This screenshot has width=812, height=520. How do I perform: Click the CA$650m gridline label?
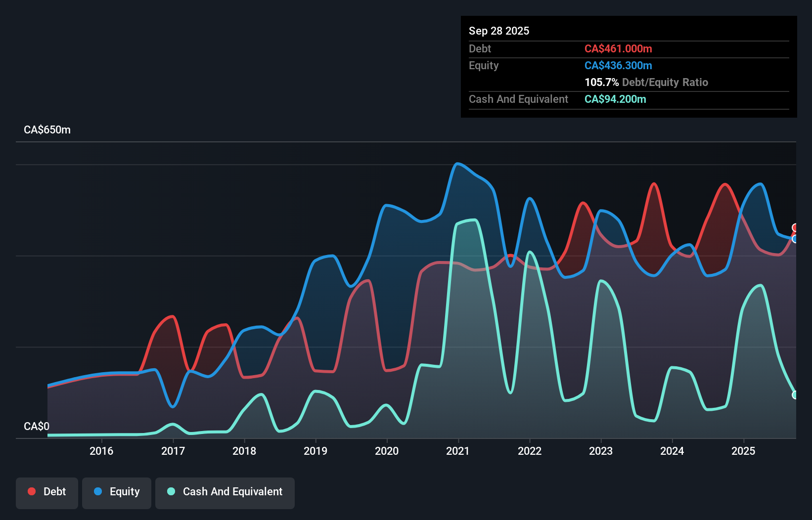47,130
